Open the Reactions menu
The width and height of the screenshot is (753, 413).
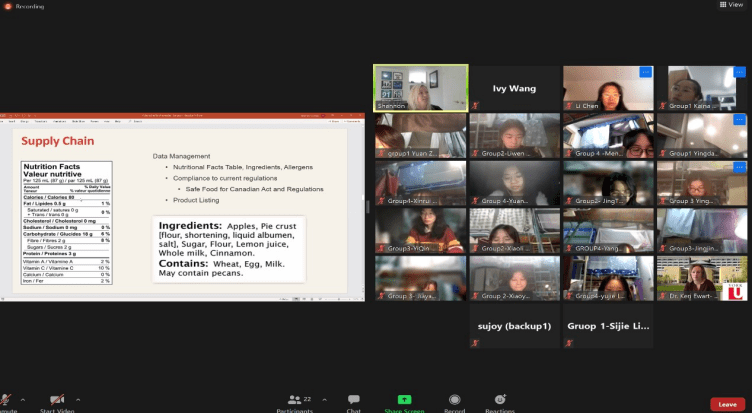499,401
